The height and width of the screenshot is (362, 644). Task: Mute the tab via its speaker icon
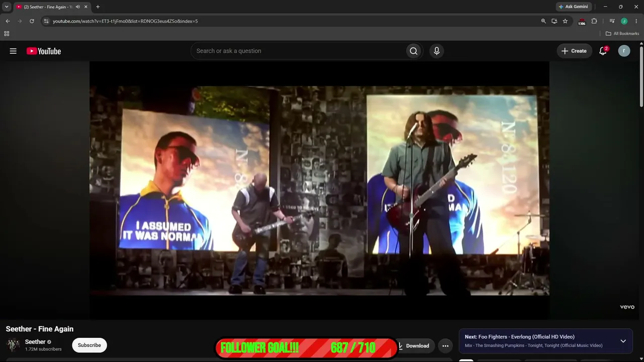tap(77, 7)
